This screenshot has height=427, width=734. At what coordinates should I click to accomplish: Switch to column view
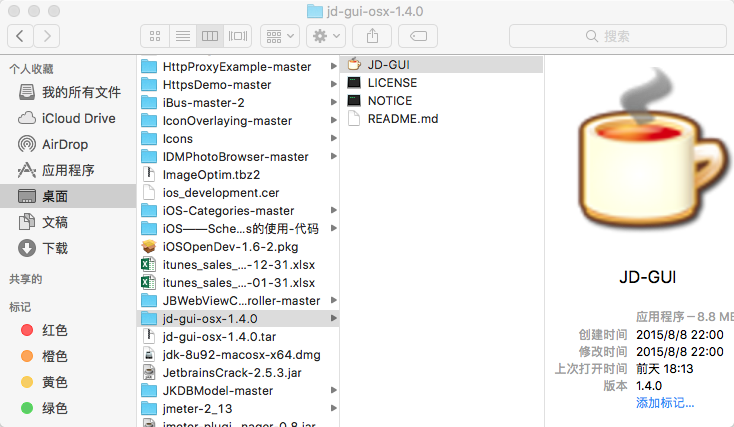point(210,36)
